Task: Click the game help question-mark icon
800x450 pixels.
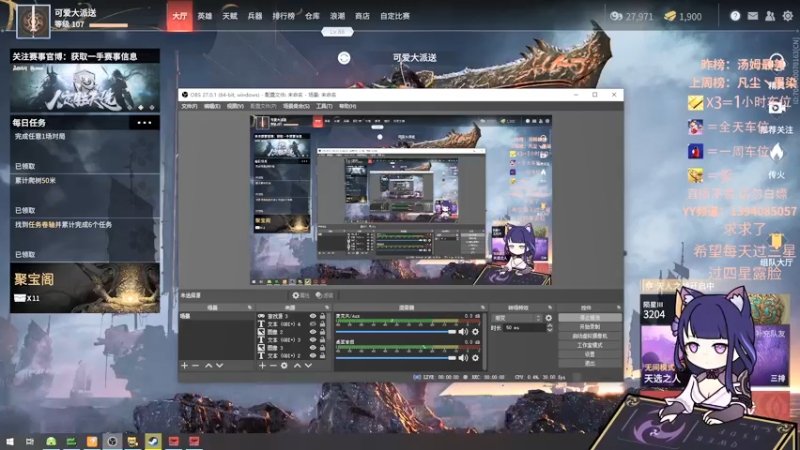Action: pos(735,16)
